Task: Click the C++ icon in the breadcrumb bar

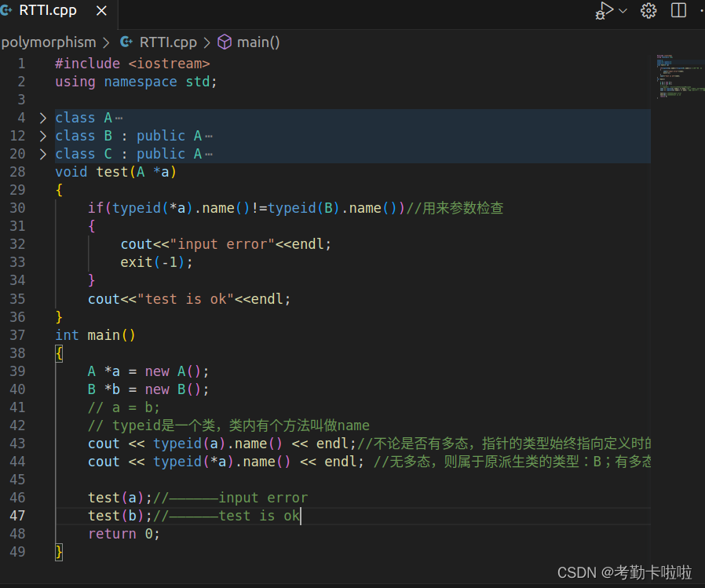Action: pyautogui.click(x=126, y=42)
